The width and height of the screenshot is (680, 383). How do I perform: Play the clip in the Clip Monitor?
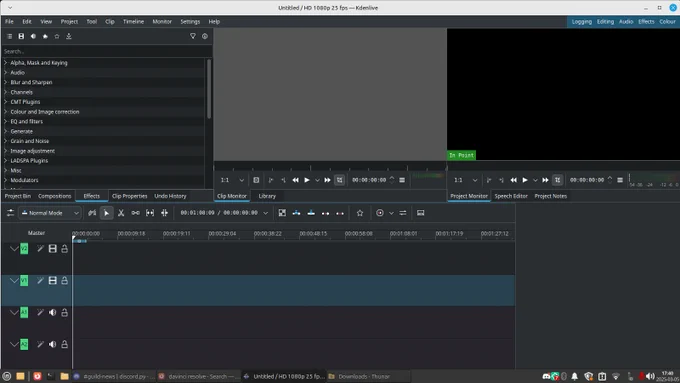tap(307, 180)
